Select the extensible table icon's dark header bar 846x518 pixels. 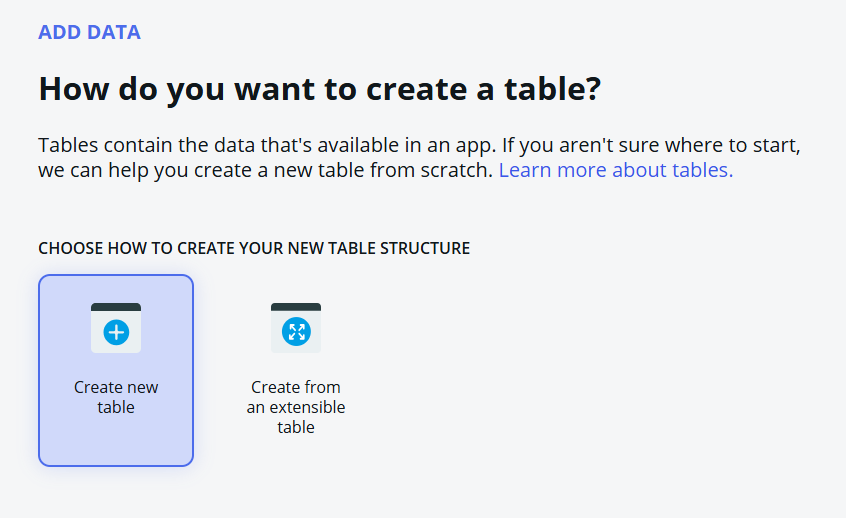tap(296, 307)
